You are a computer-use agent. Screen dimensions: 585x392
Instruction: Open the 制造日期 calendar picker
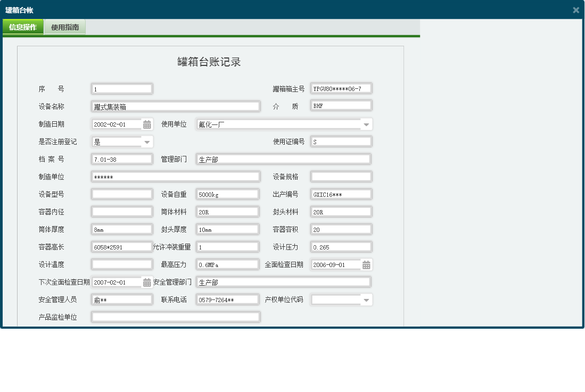[146, 124]
